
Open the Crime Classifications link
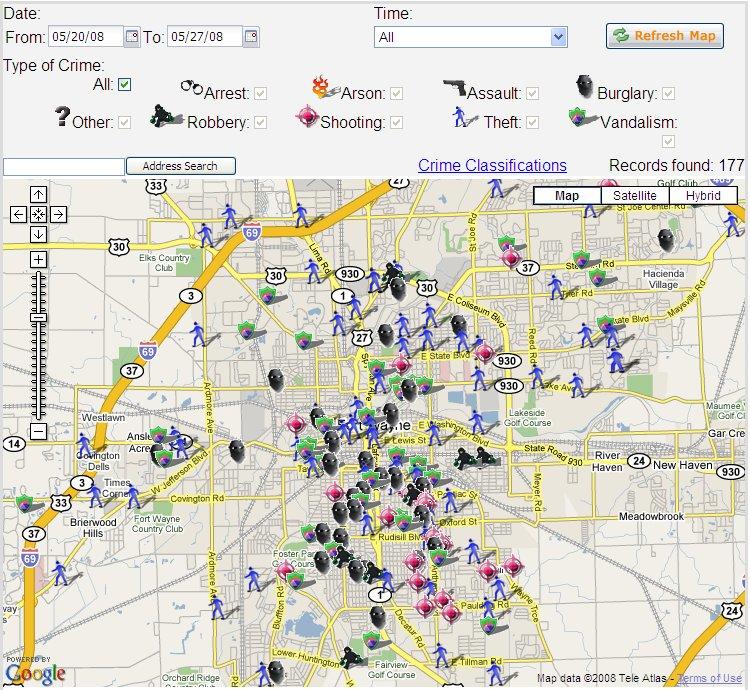[492, 165]
